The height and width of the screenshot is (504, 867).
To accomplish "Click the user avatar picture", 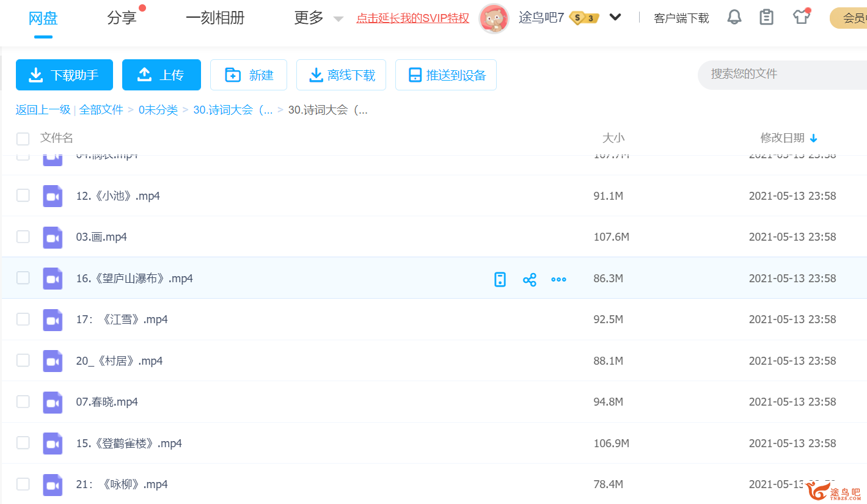I will coord(494,18).
